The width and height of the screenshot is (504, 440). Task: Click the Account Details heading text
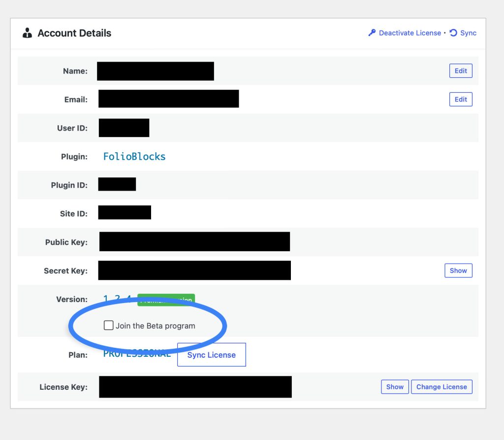click(74, 33)
